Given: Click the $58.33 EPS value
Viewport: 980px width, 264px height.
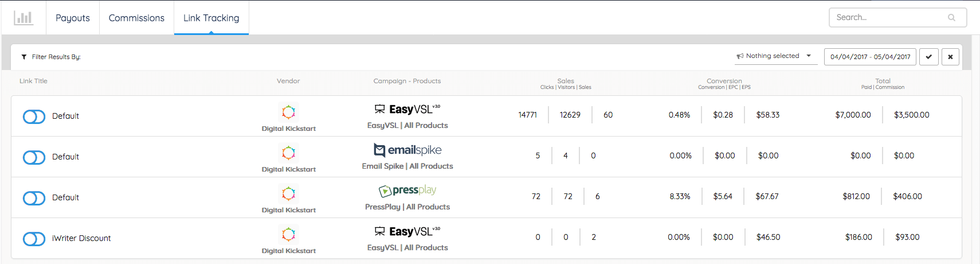Looking at the screenshot, I should (768, 115).
